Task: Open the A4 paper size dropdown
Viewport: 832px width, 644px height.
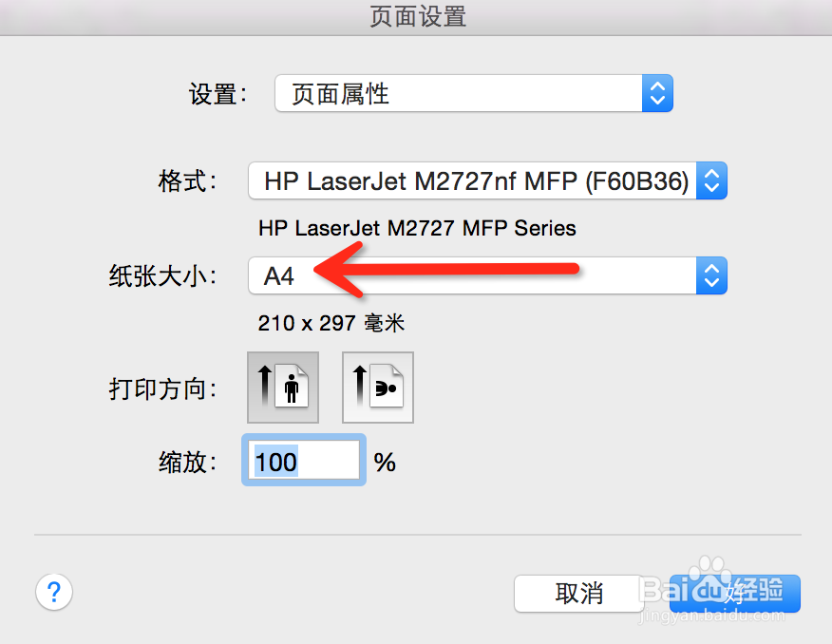Action: tap(487, 275)
